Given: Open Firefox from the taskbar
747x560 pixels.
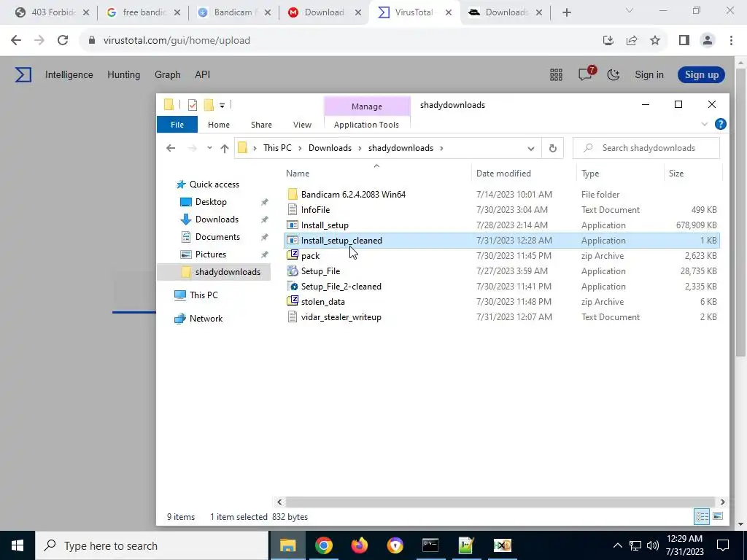Looking at the screenshot, I should [x=359, y=545].
